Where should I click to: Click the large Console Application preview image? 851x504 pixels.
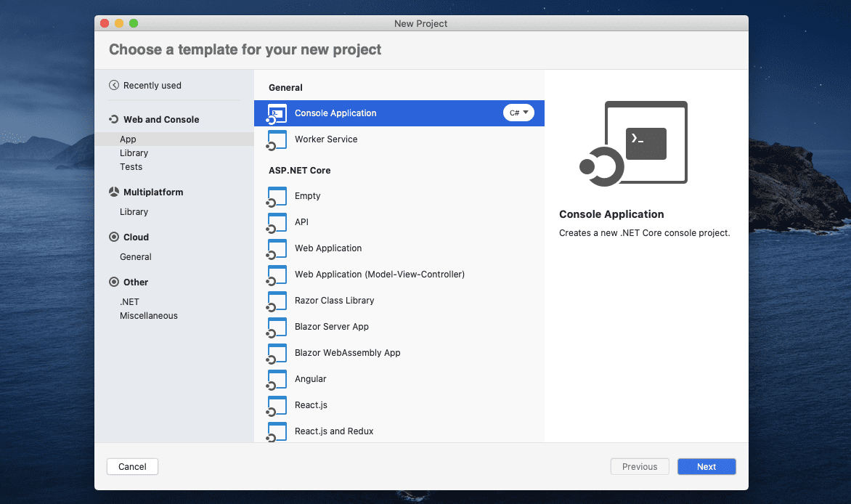(x=634, y=143)
